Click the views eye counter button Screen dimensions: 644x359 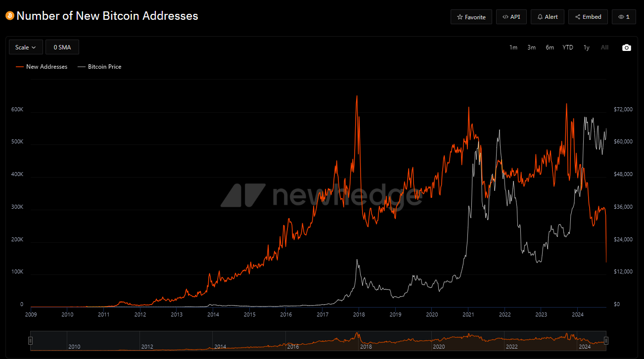click(624, 17)
